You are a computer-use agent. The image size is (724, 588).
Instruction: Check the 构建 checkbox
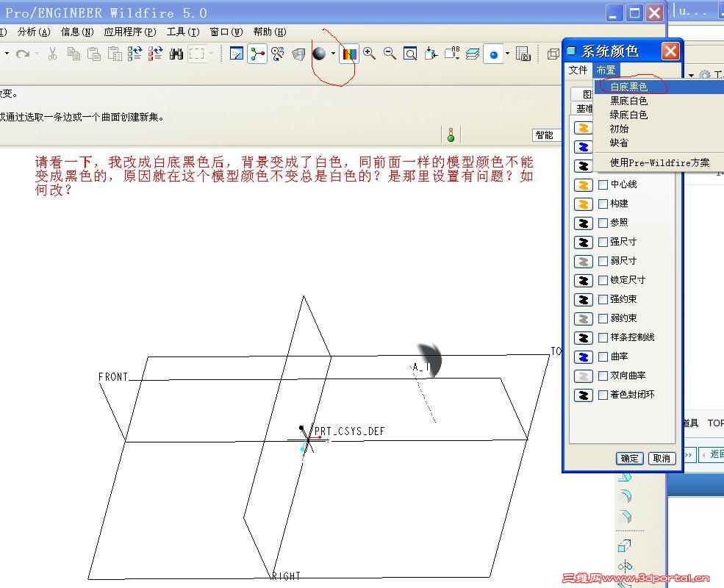[603, 204]
